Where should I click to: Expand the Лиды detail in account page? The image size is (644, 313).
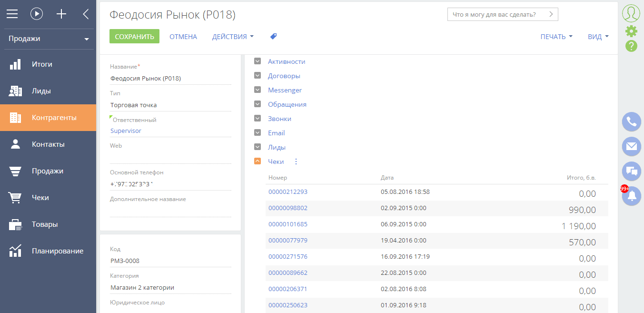coord(258,147)
